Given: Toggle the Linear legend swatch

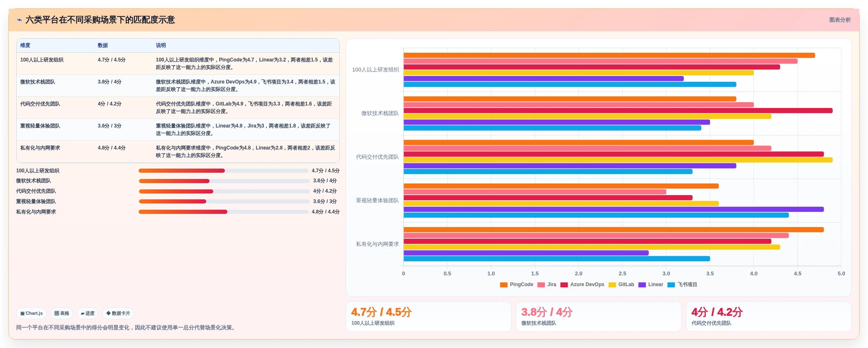Looking at the screenshot, I should point(642,285).
